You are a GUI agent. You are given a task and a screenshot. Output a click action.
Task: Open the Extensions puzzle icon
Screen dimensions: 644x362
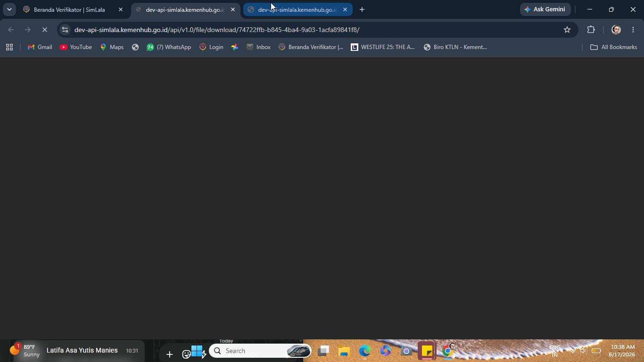[591, 30]
